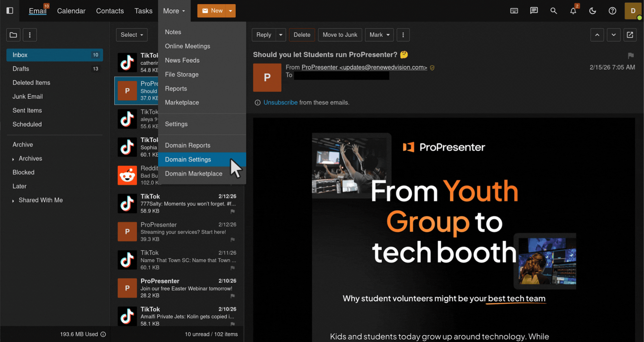Screen dimensions: 644x342
Task: Click the Unsubscribe link
Action: (280, 102)
